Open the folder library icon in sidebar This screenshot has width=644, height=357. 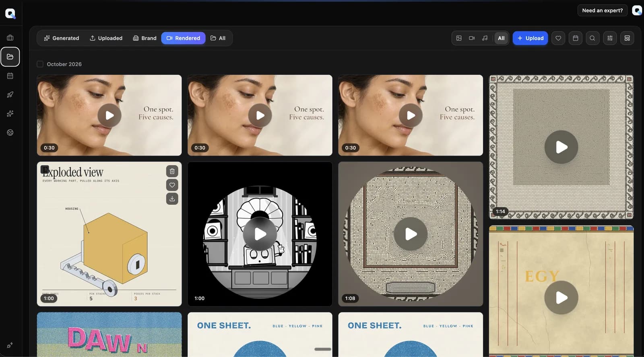click(x=10, y=57)
